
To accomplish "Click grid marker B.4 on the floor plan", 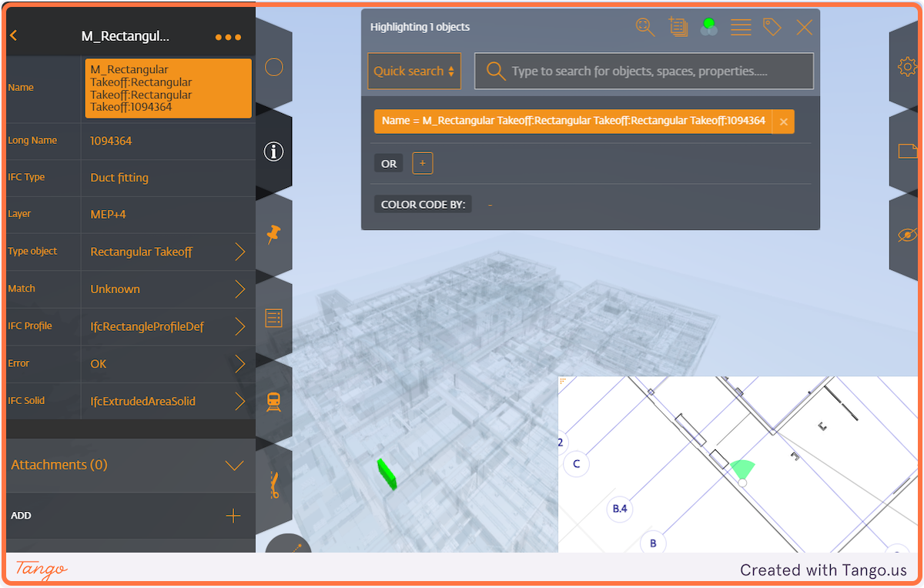I will [620, 509].
